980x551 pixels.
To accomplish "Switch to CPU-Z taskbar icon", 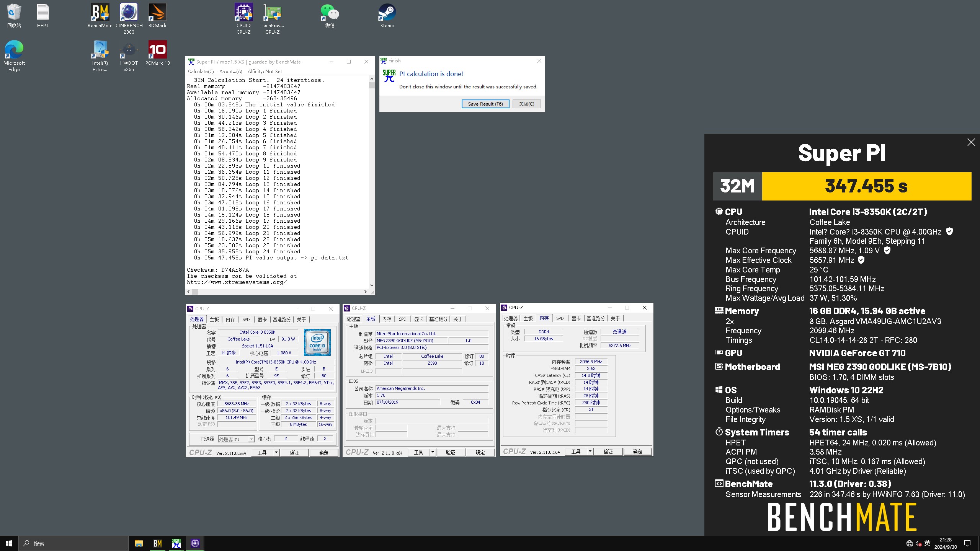I will click(x=195, y=543).
